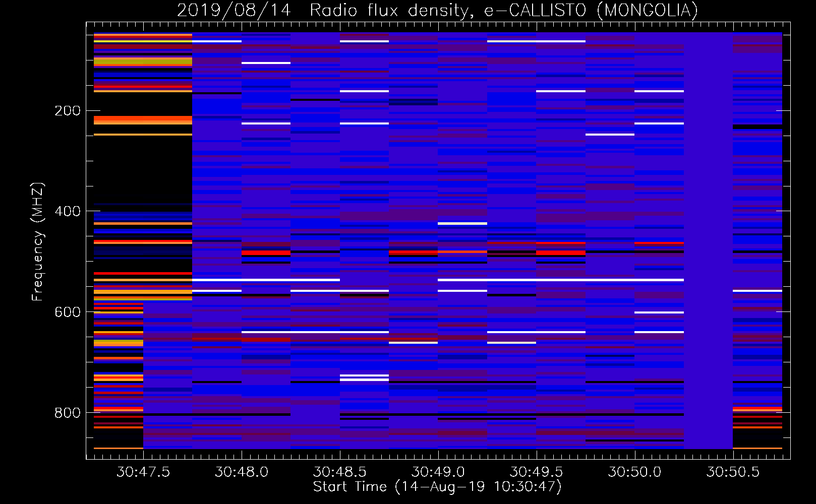
Task: Click the x-axis tick label '30:49.5'
Action: [x=536, y=472]
